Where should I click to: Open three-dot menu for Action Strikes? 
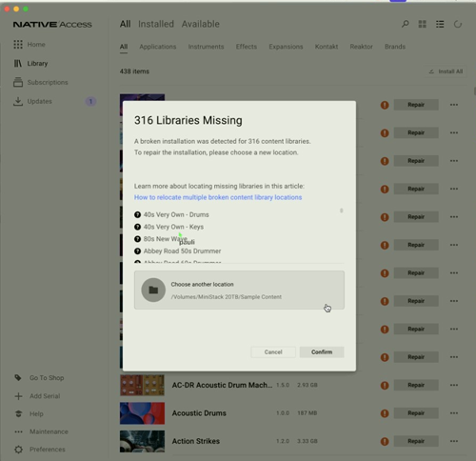click(x=454, y=441)
